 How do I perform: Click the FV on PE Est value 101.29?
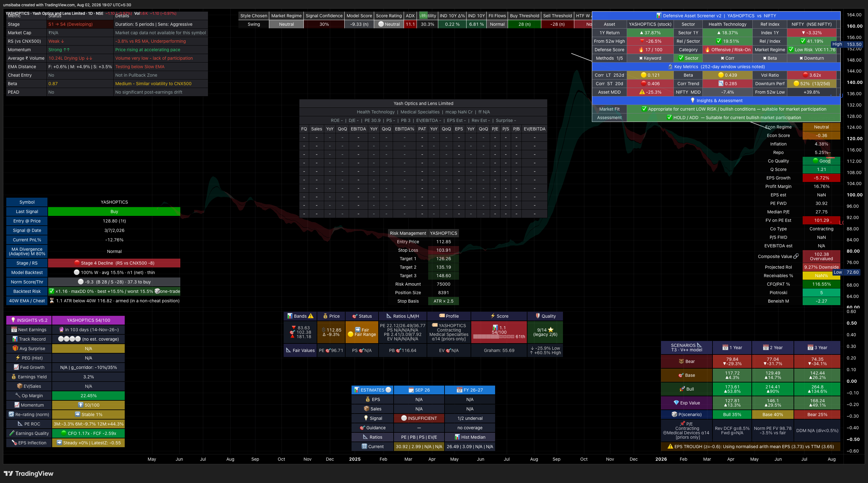tap(822, 220)
